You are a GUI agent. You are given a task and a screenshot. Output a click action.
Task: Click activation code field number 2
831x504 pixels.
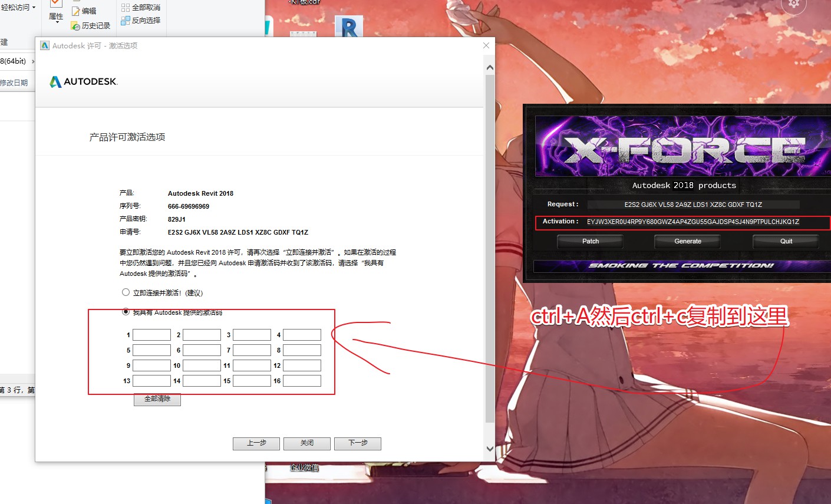pyautogui.click(x=202, y=335)
